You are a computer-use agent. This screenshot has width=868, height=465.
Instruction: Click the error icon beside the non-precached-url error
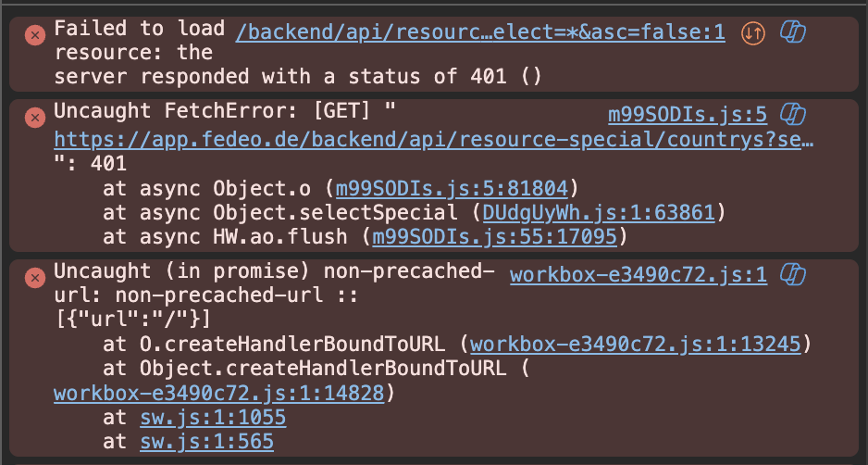[34, 278]
